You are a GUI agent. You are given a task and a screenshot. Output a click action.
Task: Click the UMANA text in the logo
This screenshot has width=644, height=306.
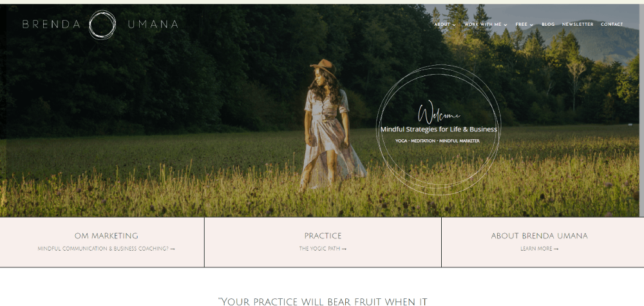point(153,24)
